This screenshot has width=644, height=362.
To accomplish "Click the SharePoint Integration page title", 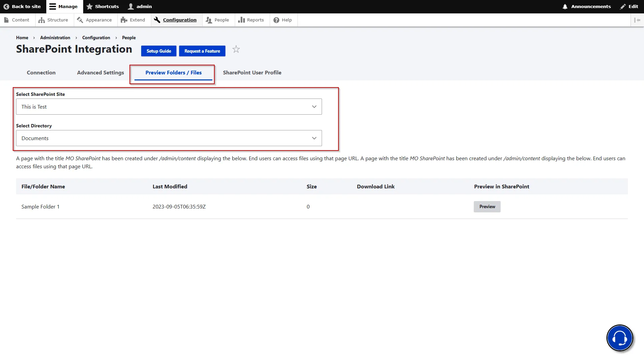I will 74,49.
